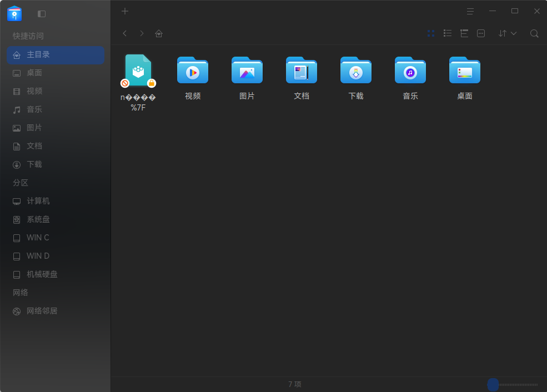Go to home directory icon in toolbar

click(159, 33)
